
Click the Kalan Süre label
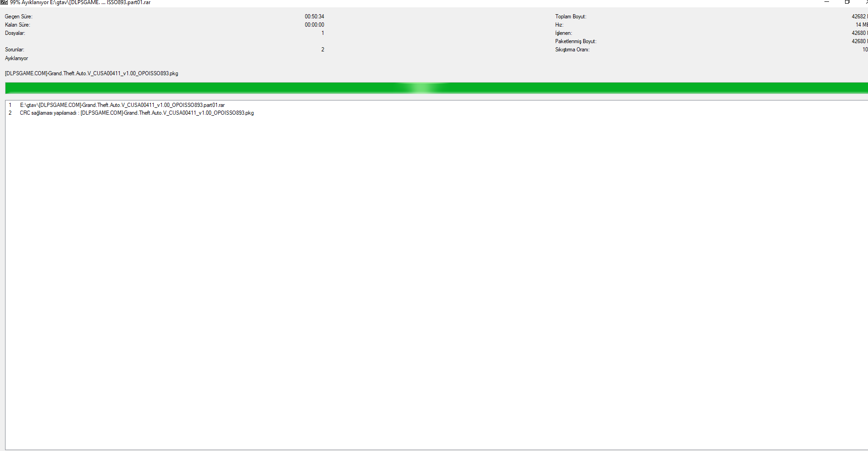point(17,25)
